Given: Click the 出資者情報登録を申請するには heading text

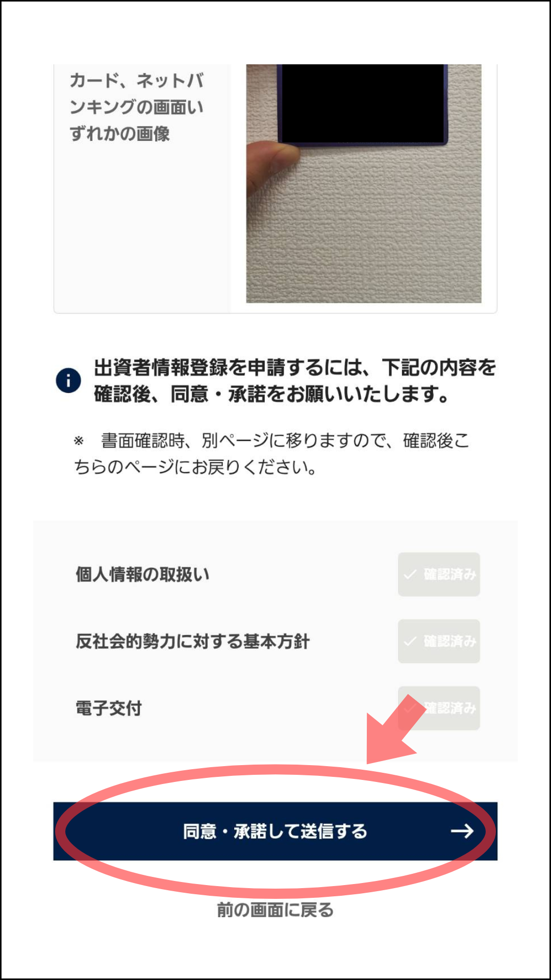Looking at the screenshot, I should pos(295,380).
